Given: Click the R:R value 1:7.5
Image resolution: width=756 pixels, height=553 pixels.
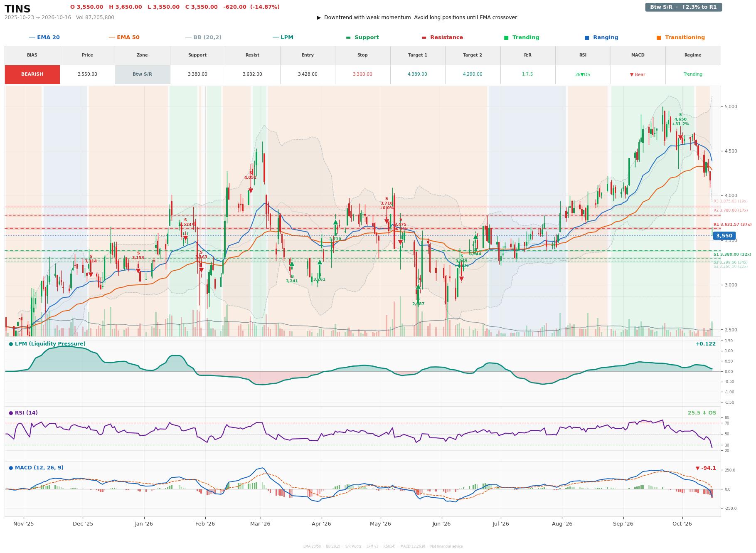Looking at the screenshot, I should coord(528,74).
